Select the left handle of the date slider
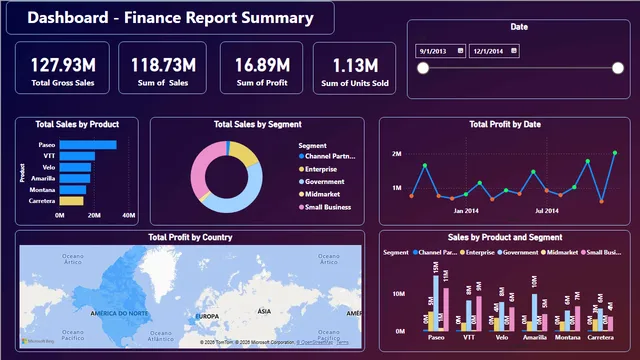640x360 pixels. pyautogui.click(x=423, y=68)
